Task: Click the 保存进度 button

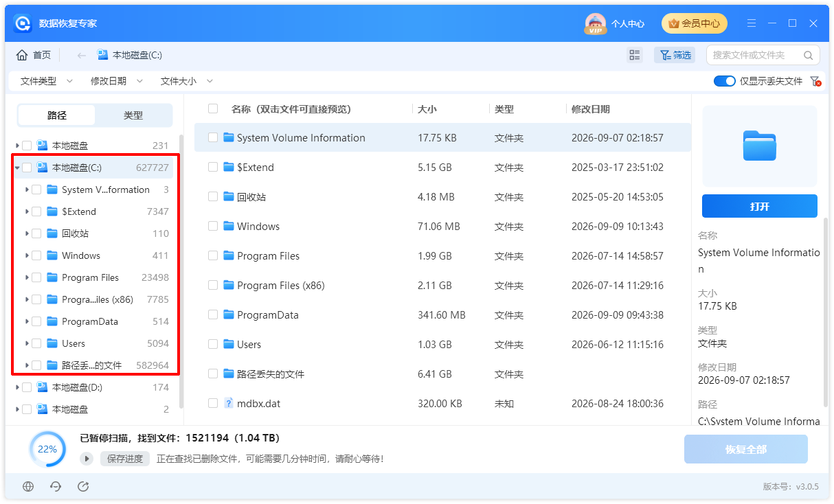Action: 126,459
